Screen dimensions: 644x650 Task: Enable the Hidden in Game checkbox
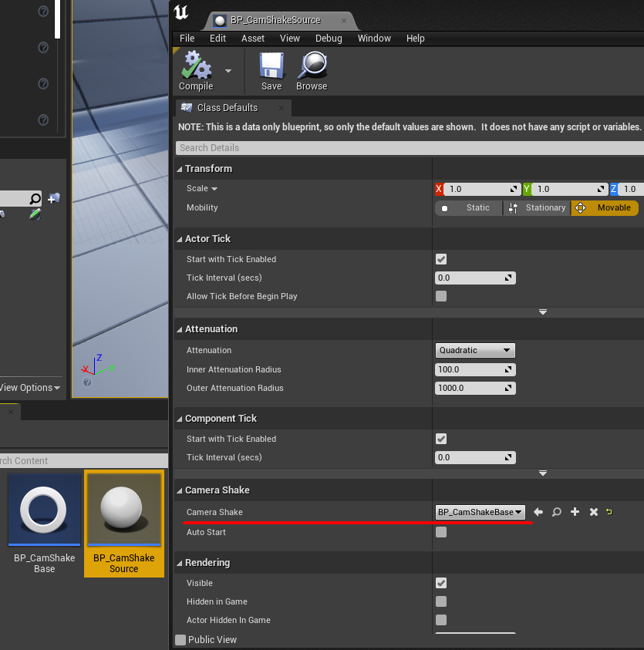coord(441,601)
